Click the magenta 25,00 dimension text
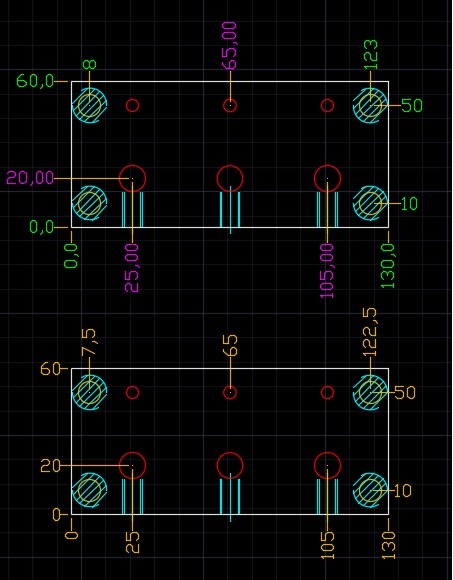This screenshot has height=580, width=453. pos(132,268)
